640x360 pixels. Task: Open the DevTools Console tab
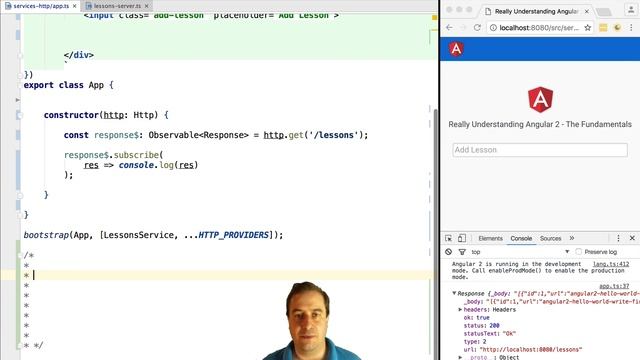coord(521,238)
